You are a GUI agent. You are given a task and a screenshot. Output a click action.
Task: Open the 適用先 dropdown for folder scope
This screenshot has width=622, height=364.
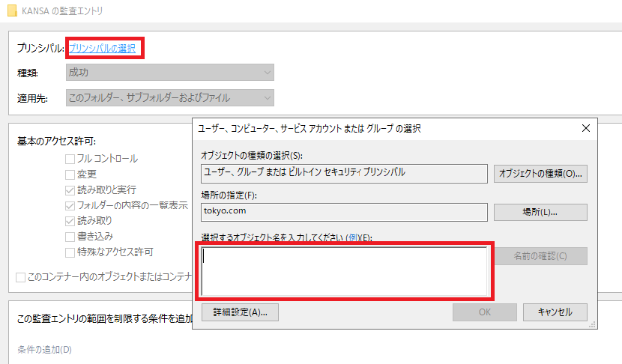click(170, 97)
